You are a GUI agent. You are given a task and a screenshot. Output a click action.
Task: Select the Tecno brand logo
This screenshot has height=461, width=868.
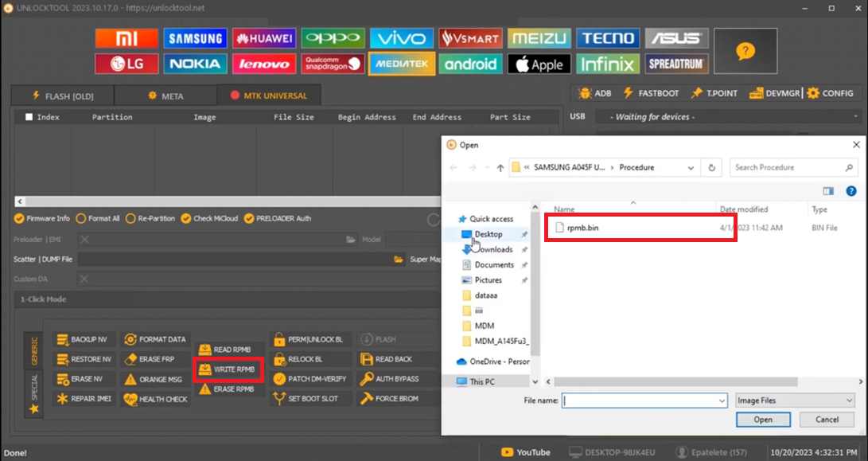(x=608, y=38)
